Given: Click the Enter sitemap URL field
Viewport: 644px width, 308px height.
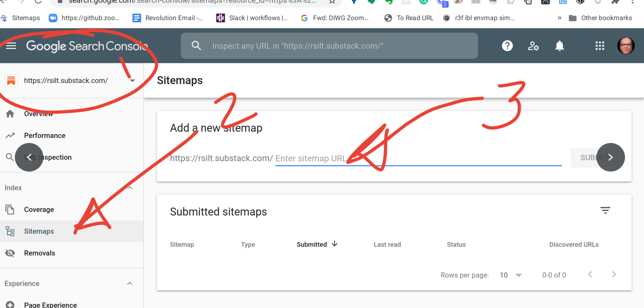Looking at the screenshot, I should 418,158.
